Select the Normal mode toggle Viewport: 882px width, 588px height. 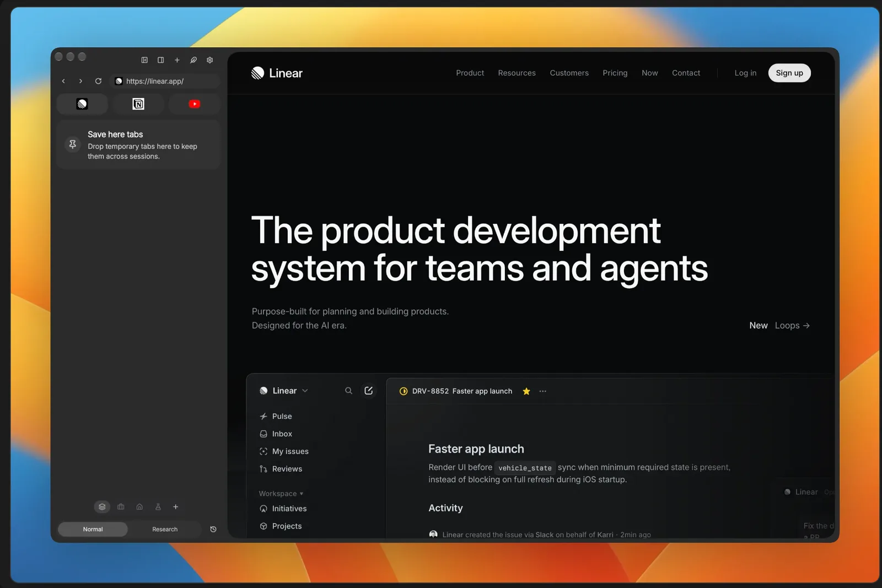[x=93, y=529]
